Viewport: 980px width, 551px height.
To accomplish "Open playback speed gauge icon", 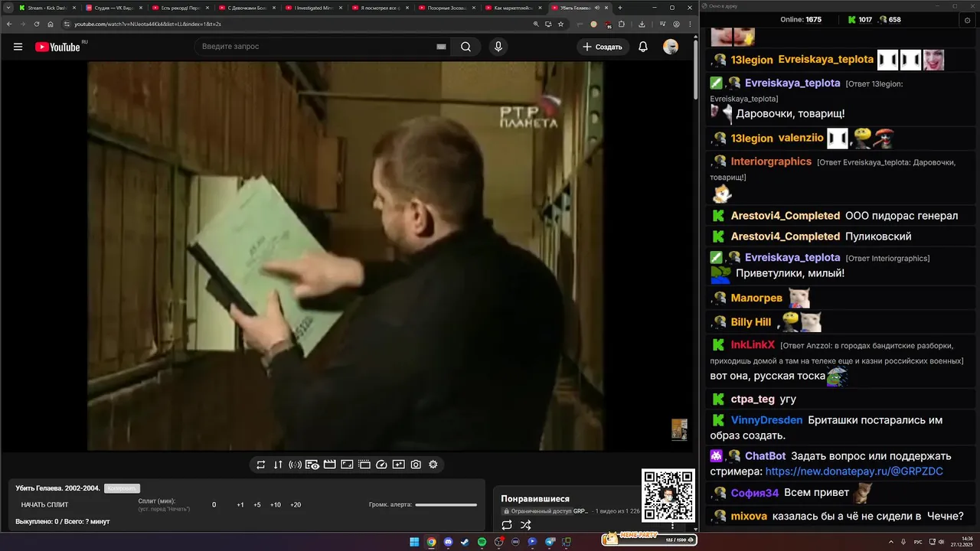I will tap(381, 465).
